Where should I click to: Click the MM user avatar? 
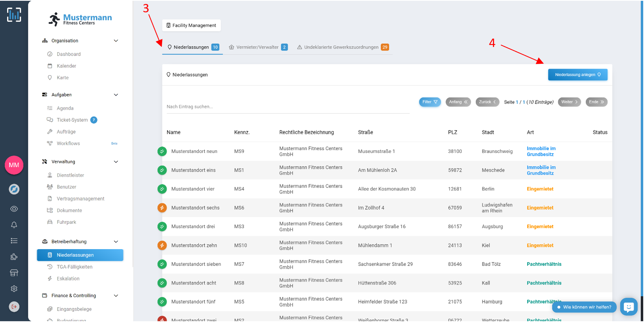14,165
